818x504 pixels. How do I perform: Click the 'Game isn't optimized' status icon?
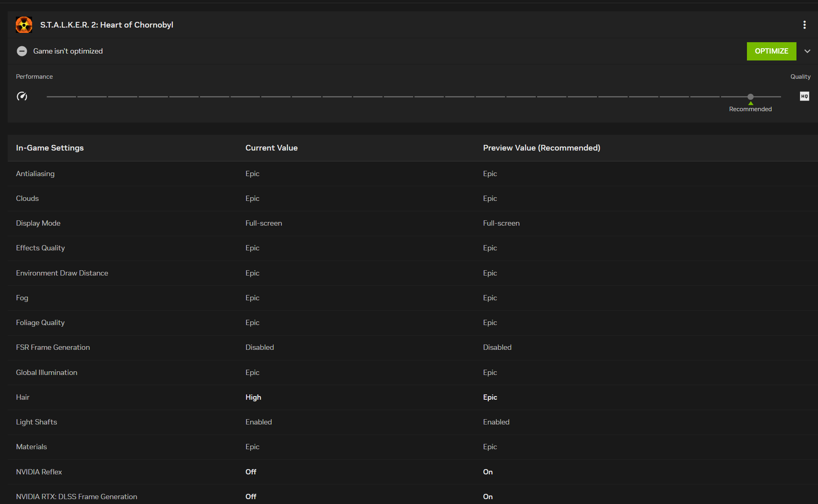pyautogui.click(x=22, y=51)
